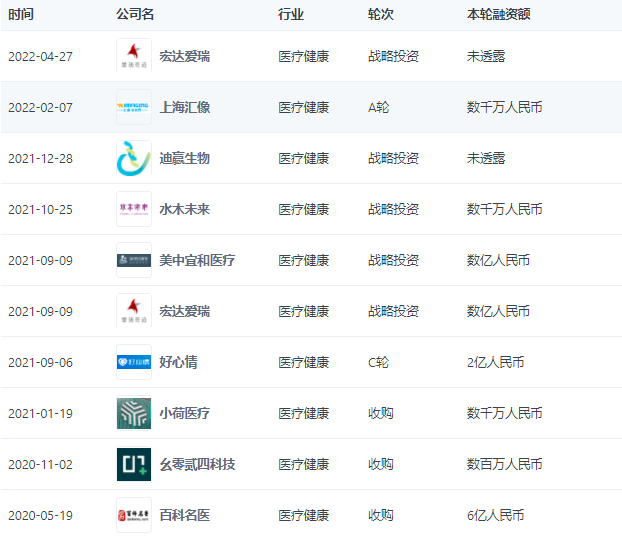Screen dimensions: 622x537
Task: Click the 收购 cell in 百科名医 row
Action: (x=380, y=515)
